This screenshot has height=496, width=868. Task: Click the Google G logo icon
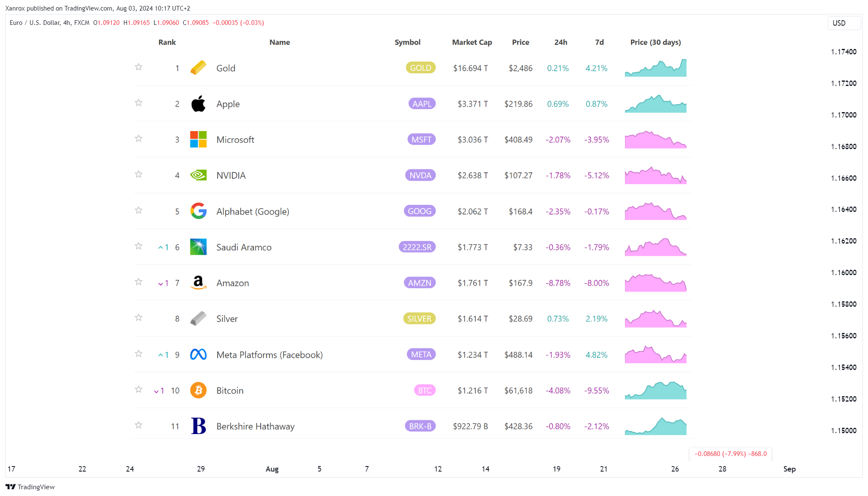198,211
